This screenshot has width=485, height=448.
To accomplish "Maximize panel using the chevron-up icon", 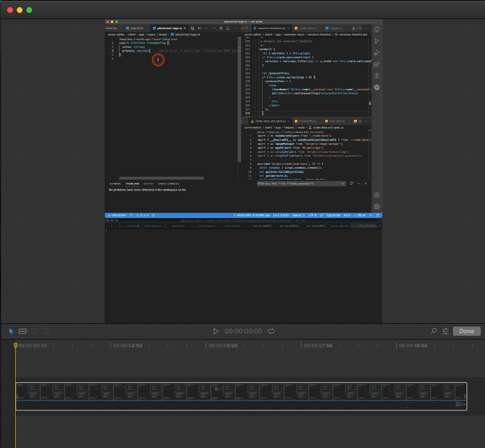I will 358,184.
